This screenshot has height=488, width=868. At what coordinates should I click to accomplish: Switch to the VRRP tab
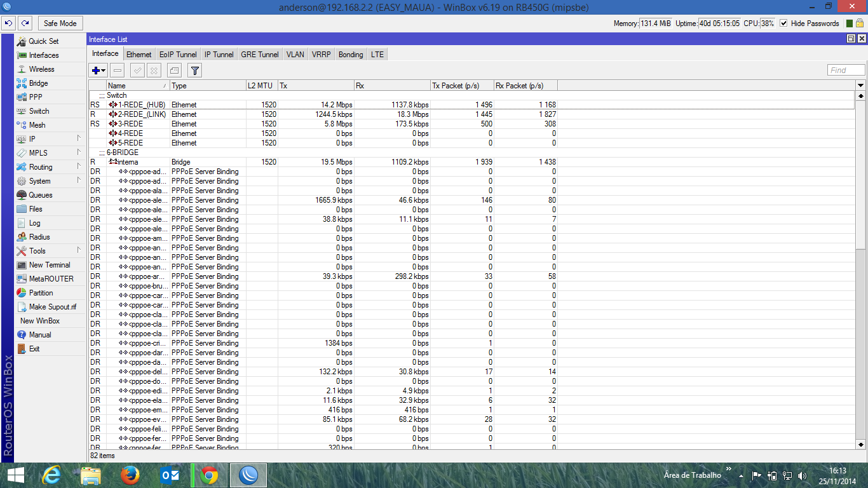click(322, 55)
